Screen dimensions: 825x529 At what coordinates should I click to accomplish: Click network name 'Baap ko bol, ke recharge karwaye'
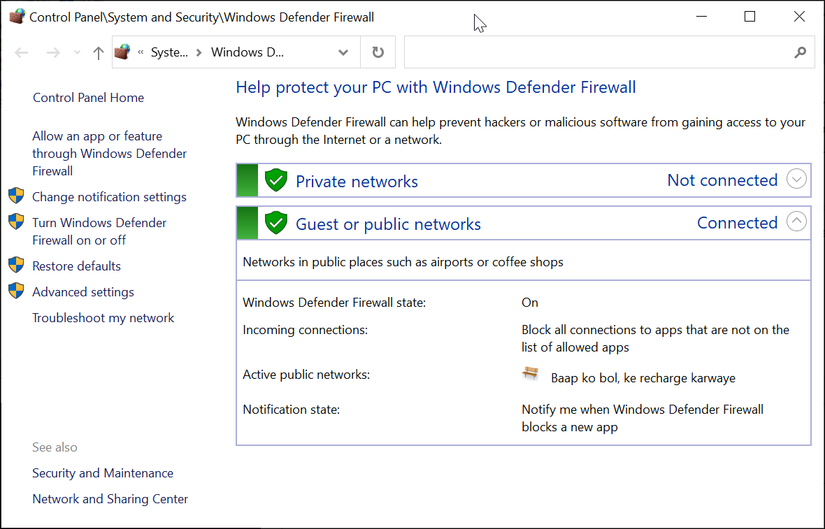tap(643, 378)
